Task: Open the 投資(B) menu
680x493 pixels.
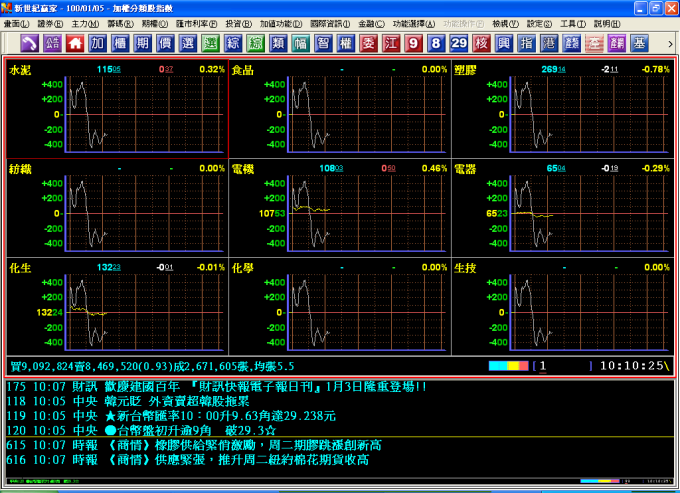Action: 239,24
